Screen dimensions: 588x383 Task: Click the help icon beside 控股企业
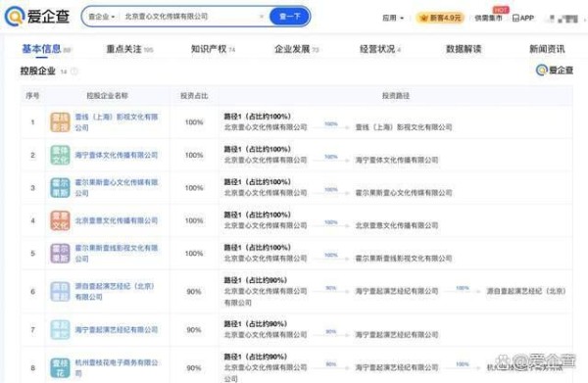[x=74, y=71]
